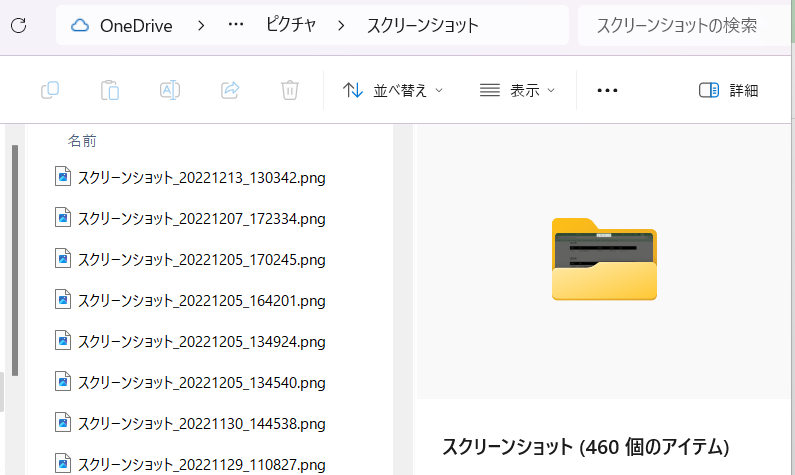Click the Delete trash can icon
795x475 pixels.
coord(290,90)
